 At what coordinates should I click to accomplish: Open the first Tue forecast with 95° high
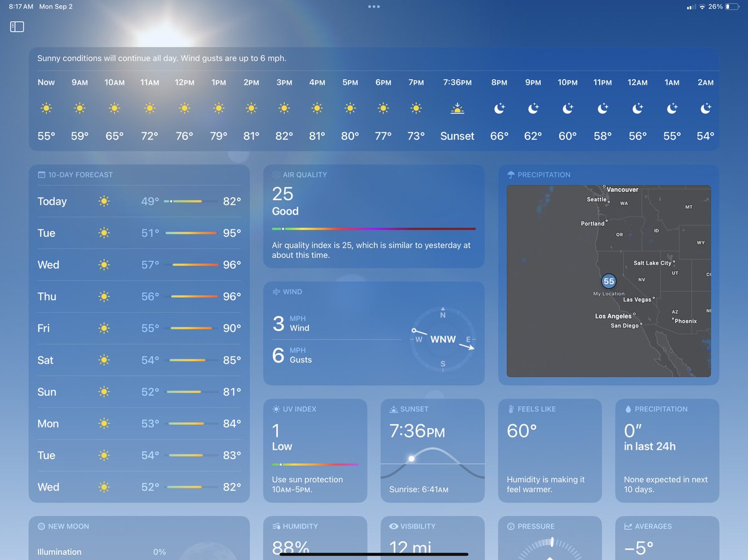139,233
